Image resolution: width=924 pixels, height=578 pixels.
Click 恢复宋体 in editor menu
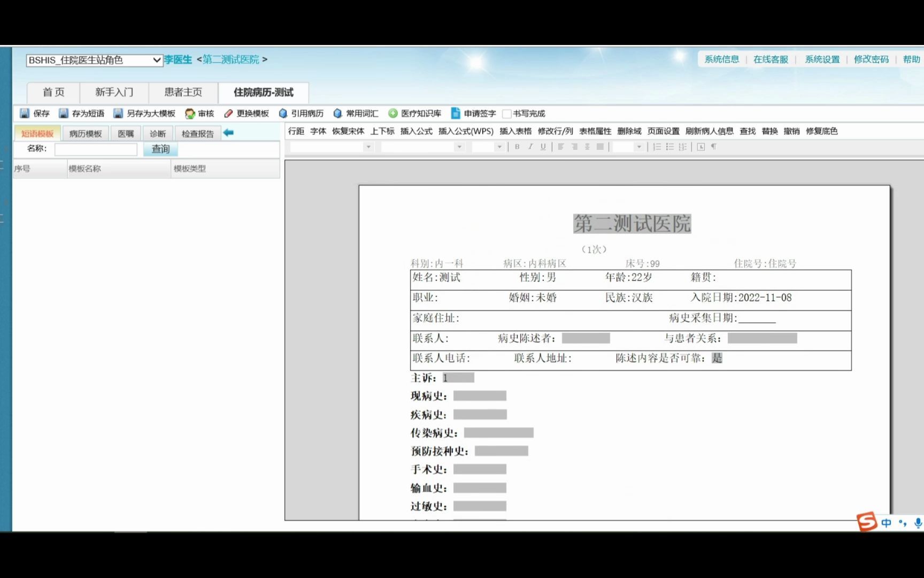tap(348, 131)
